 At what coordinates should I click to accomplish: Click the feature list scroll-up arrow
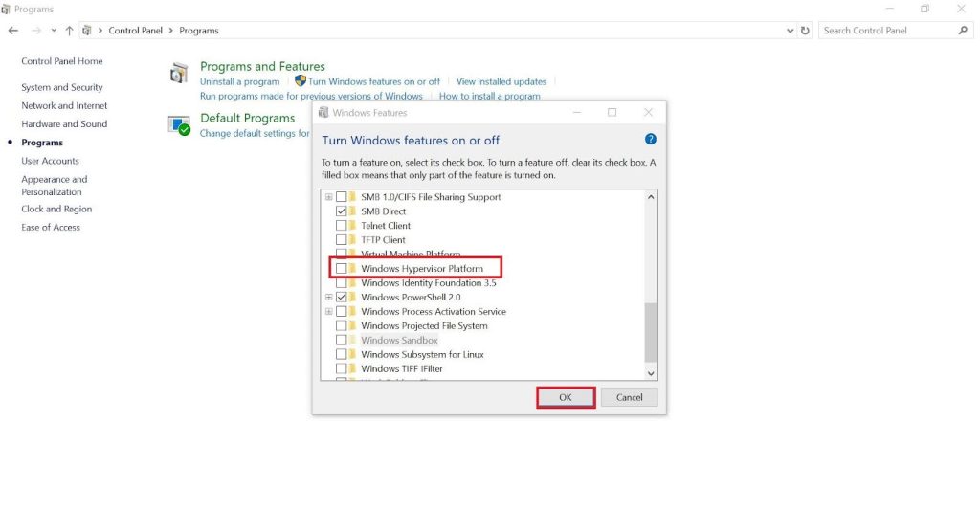pyautogui.click(x=651, y=197)
